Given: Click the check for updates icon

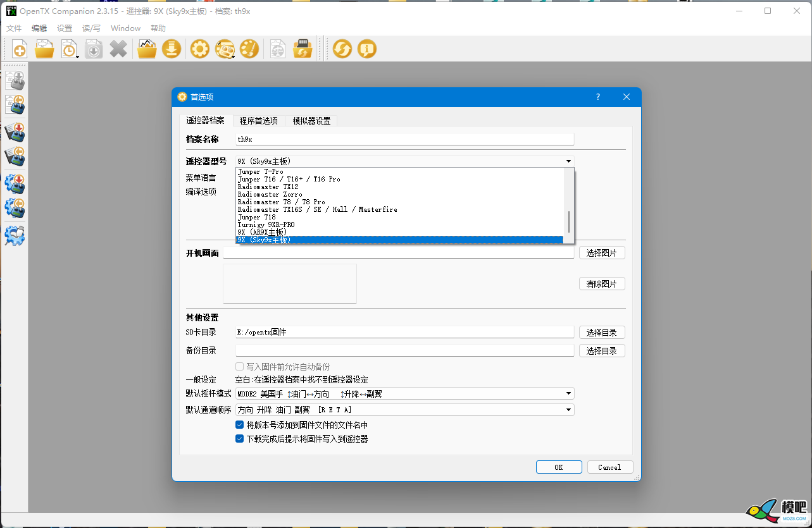Looking at the screenshot, I should [342, 49].
